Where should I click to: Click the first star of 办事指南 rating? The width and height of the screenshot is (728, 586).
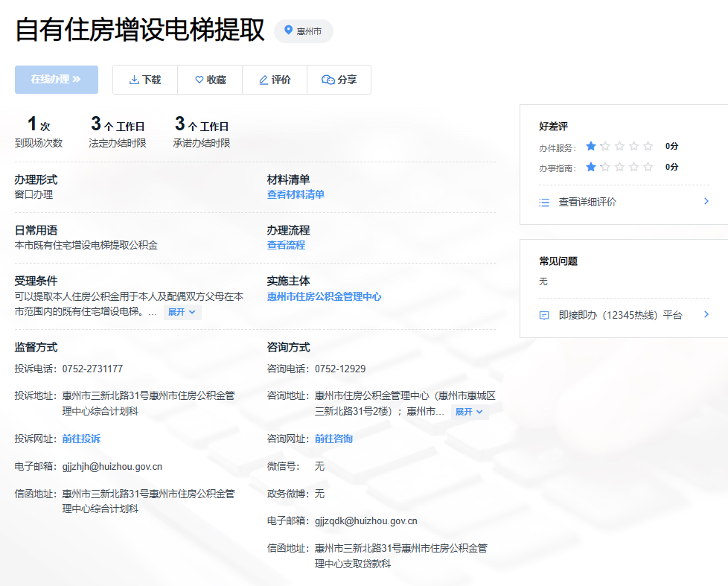pos(590,167)
